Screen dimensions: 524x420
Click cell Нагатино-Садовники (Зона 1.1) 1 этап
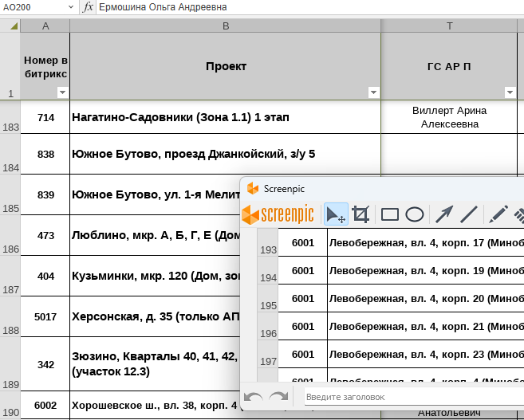click(x=225, y=117)
